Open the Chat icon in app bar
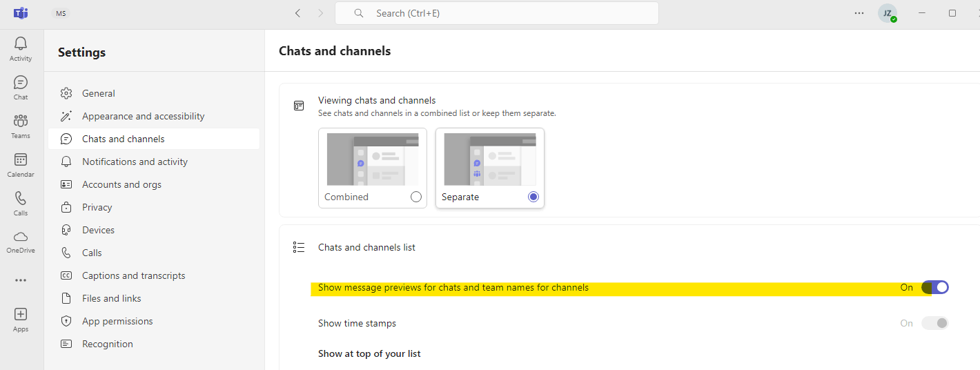Viewport: 980px width, 370px height. [x=21, y=83]
